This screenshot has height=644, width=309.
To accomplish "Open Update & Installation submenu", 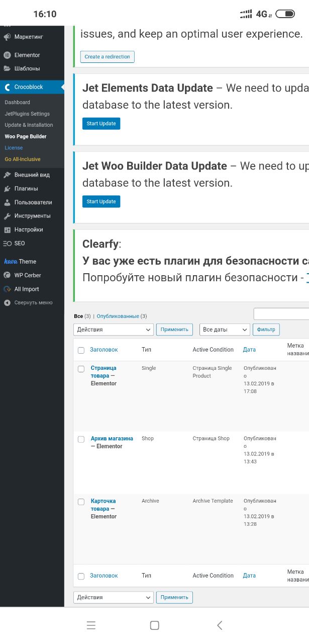I will coord(29,125).
